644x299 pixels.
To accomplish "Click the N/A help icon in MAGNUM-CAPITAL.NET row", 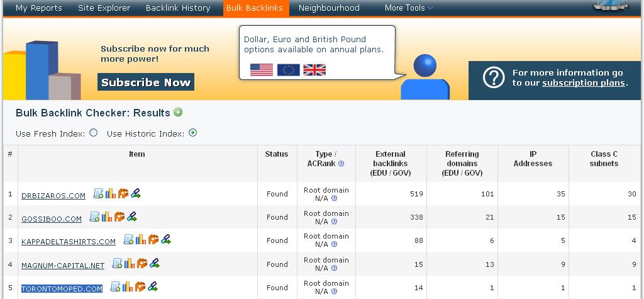I will (x=334, y=268).
